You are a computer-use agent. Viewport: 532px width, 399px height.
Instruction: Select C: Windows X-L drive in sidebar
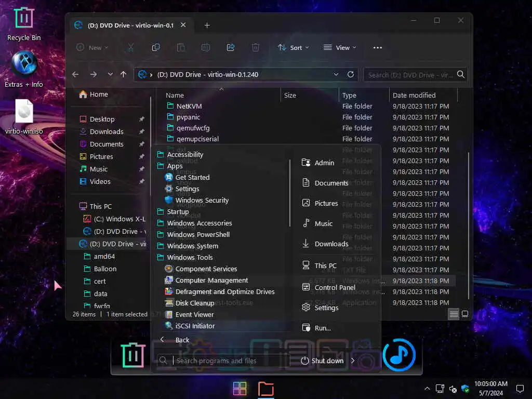point(114,219)
